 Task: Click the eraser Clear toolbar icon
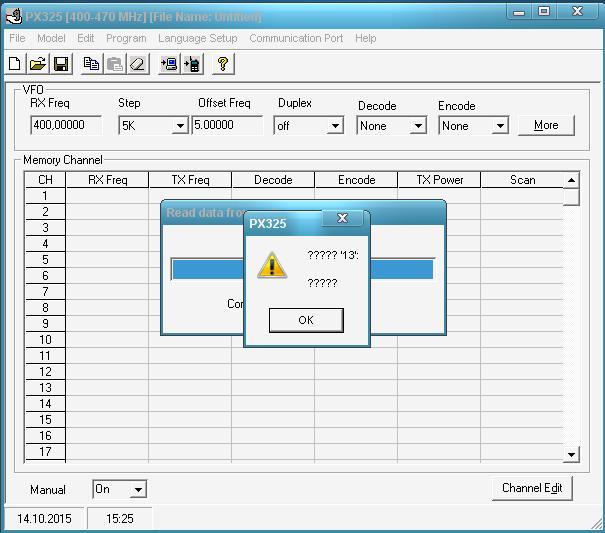(x=137, y=64)
